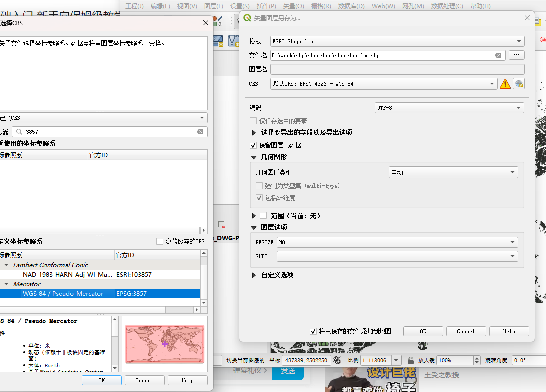Select the line annotation pencil icon

220,18
